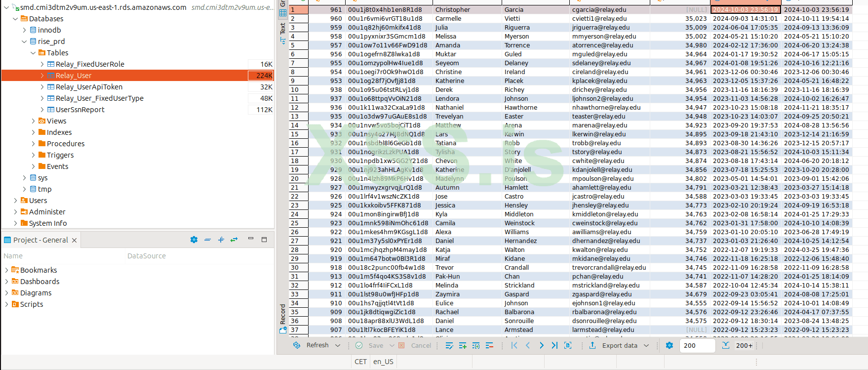Viewport: 868px width, 370px height.
Task: Click the Events folder icon
Action: [42, 166]
